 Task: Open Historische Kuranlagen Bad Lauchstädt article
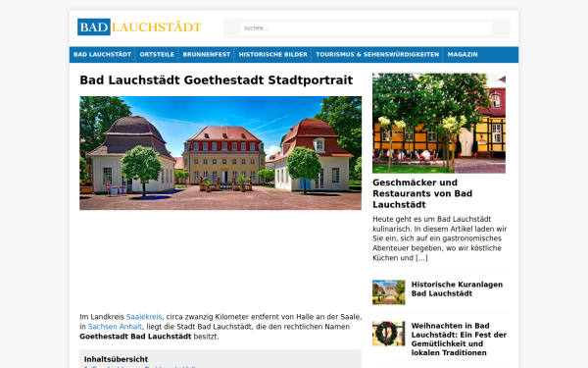coord(457,289)
